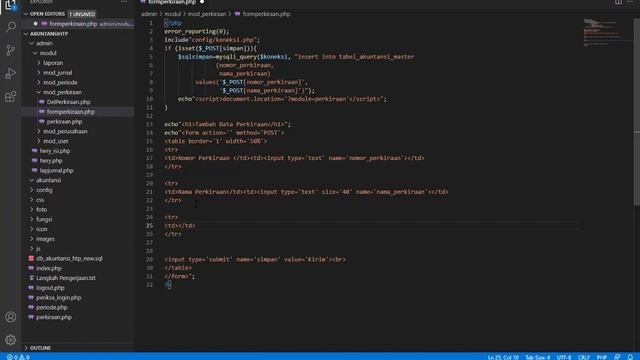Click admin in the breadcrumb path
640x360 pixels.
[x=149, y=14]
